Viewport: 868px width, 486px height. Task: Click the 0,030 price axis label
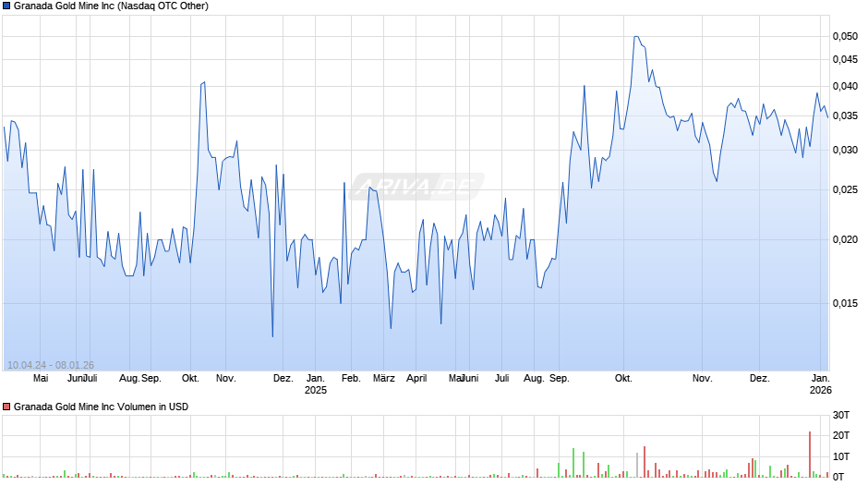point(845,151)
